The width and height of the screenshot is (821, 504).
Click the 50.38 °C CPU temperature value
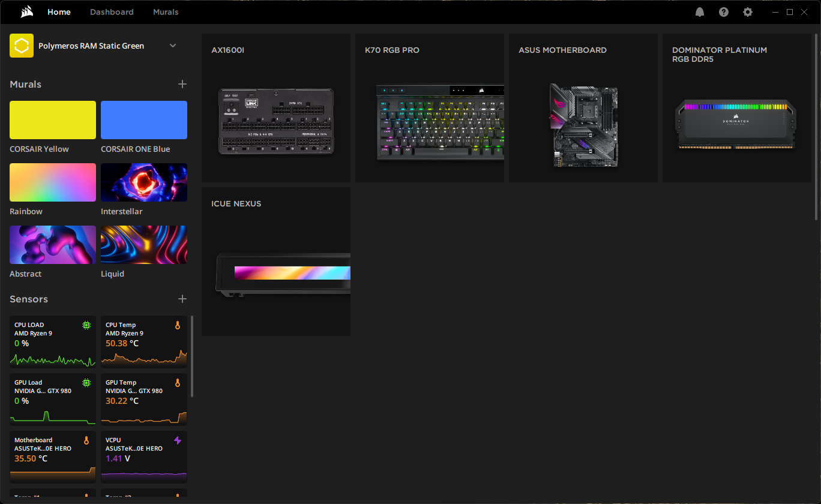click(x=122, y=343)
